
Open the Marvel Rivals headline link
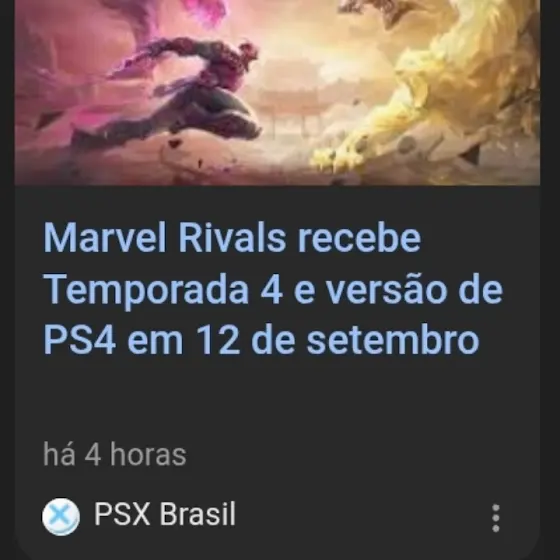click(273, 288)
